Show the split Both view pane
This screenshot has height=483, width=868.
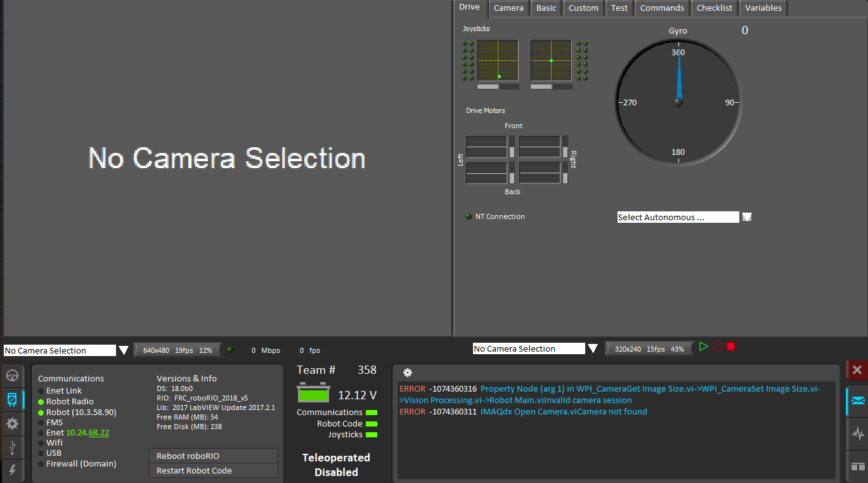858,466
